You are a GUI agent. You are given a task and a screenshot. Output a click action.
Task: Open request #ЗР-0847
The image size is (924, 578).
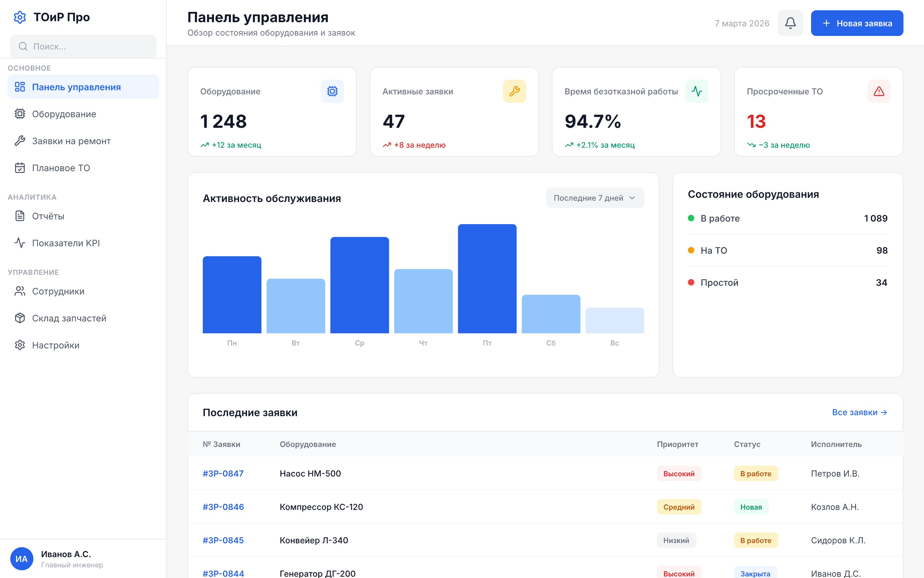pyautogui.click(x=223, y=473)
